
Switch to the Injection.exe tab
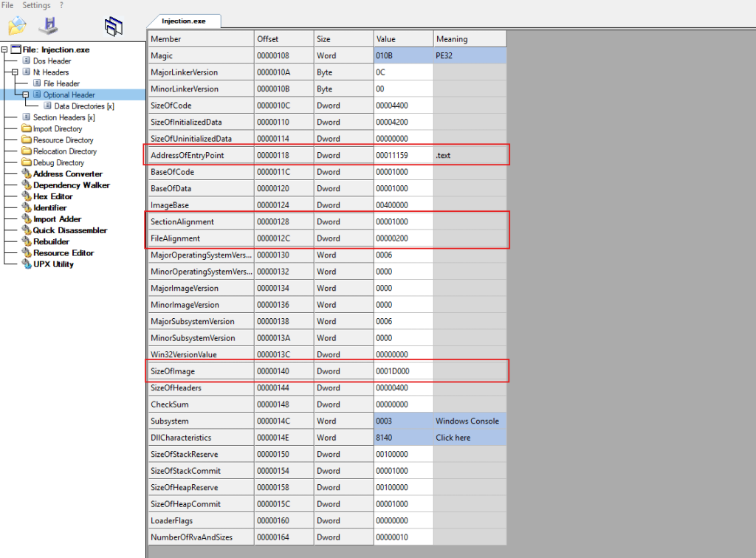point(184,21)
